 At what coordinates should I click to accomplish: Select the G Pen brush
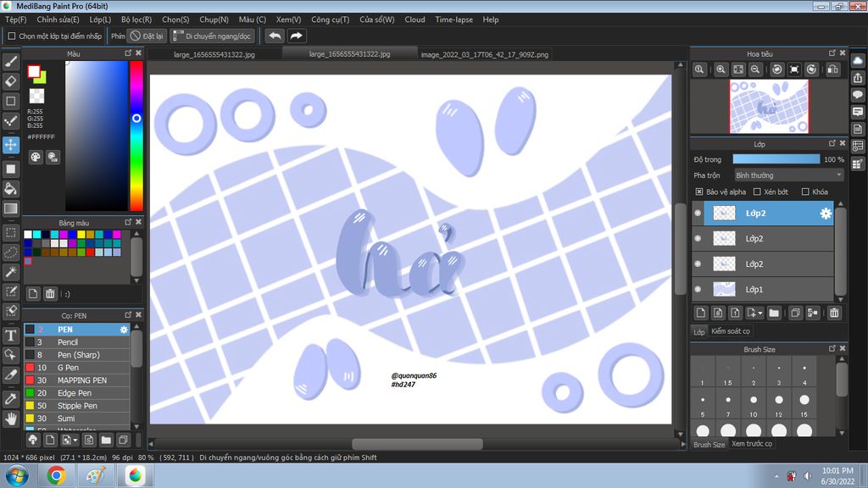point(77,368)
